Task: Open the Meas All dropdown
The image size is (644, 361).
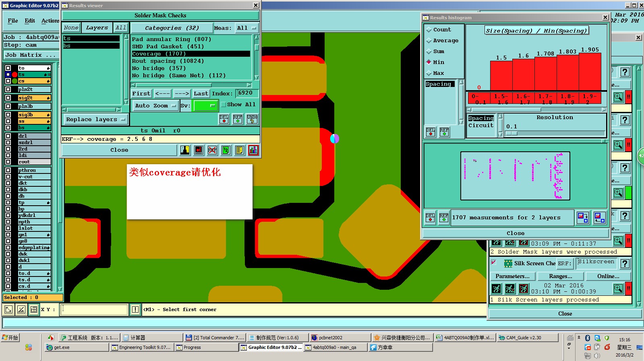Action: [x=247, y=28]
